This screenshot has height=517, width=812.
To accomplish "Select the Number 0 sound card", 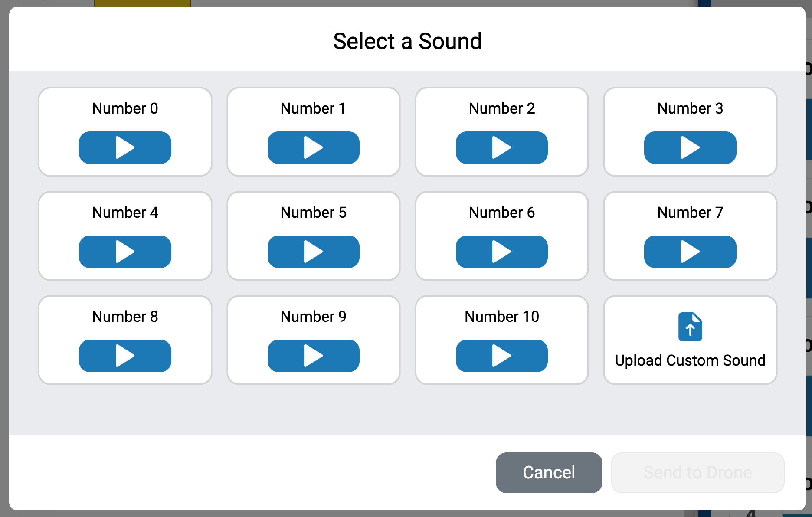I will tap(125, 108).
